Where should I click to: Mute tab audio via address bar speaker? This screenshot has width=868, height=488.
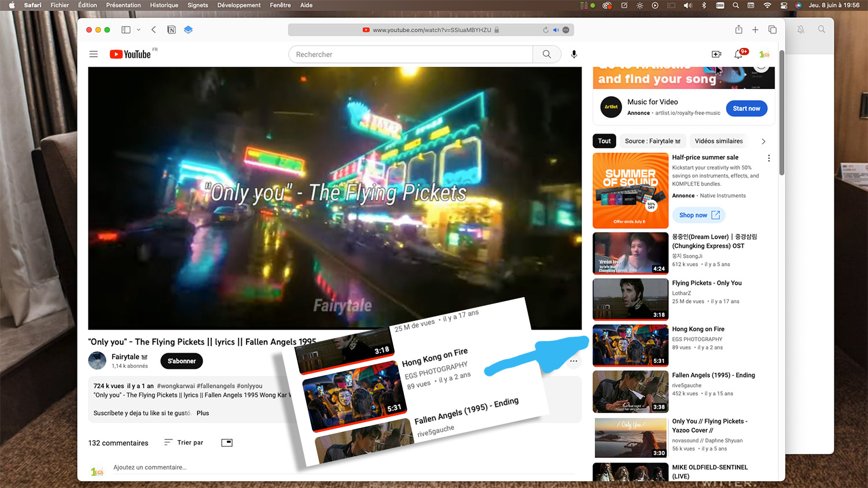pos(556,30)
